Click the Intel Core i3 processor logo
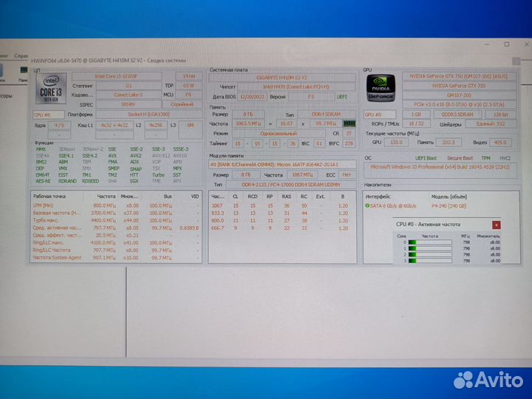 (x=51, y=89)
